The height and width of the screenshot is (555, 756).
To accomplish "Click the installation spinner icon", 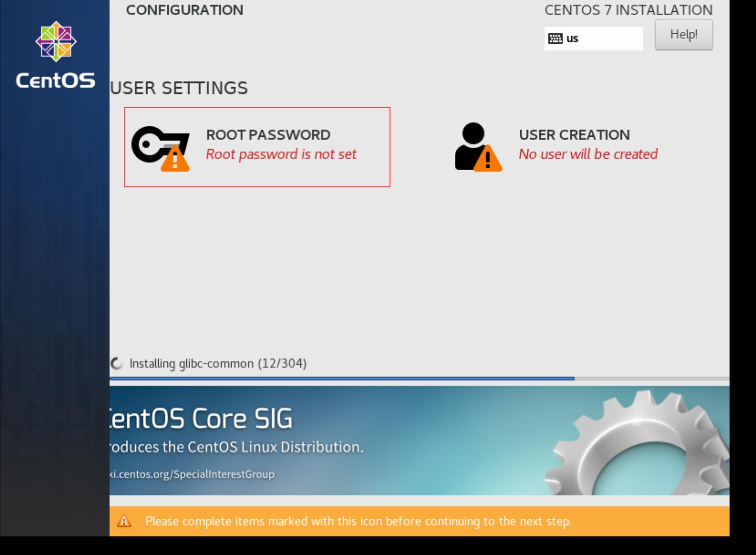I will coord(116,363).
